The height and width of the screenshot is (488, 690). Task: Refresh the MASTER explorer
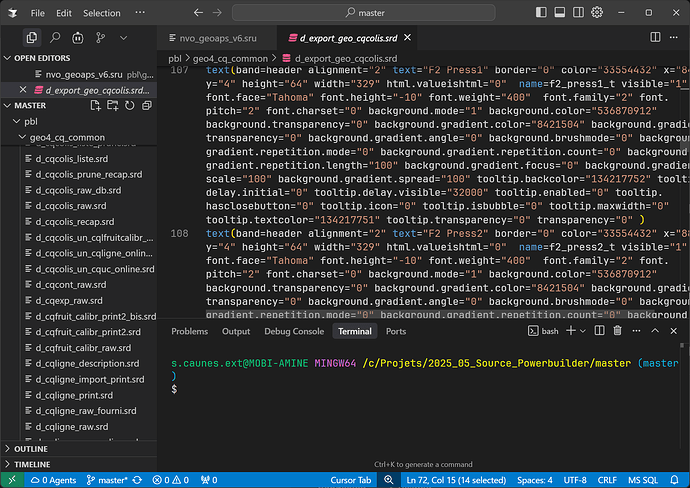[129, 106]
